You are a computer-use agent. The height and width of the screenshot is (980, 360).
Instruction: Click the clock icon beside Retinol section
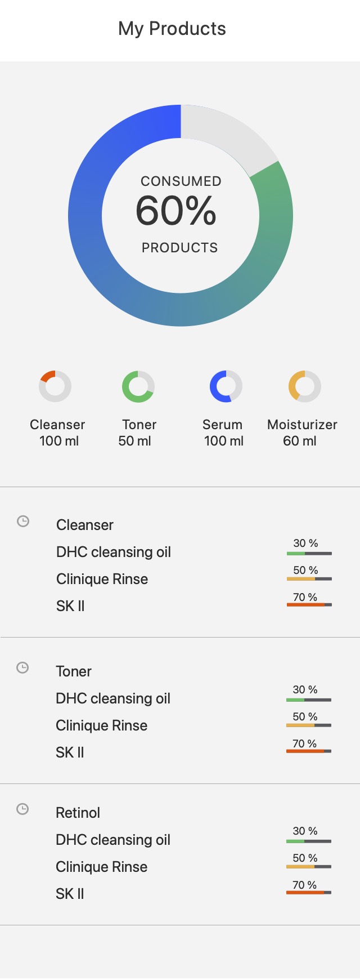(22, 809)
